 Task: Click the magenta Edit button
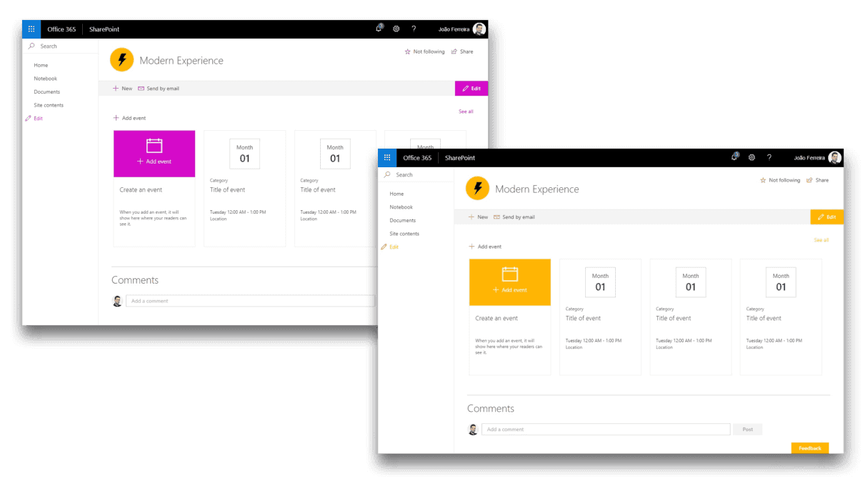point(472,89)
